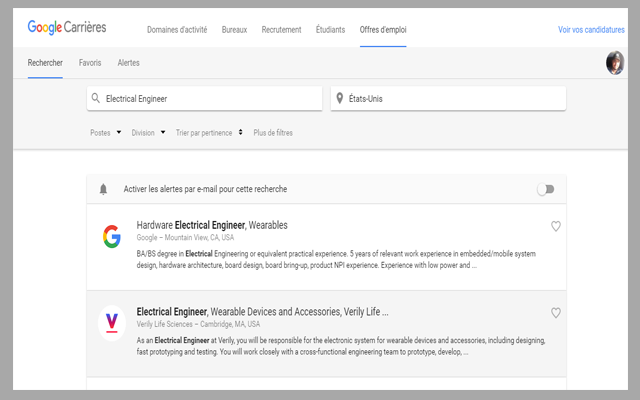Screen dimensions: 640x400
Task: Open Trier par pertinence sort menu
Action: [x=209, y=132]
